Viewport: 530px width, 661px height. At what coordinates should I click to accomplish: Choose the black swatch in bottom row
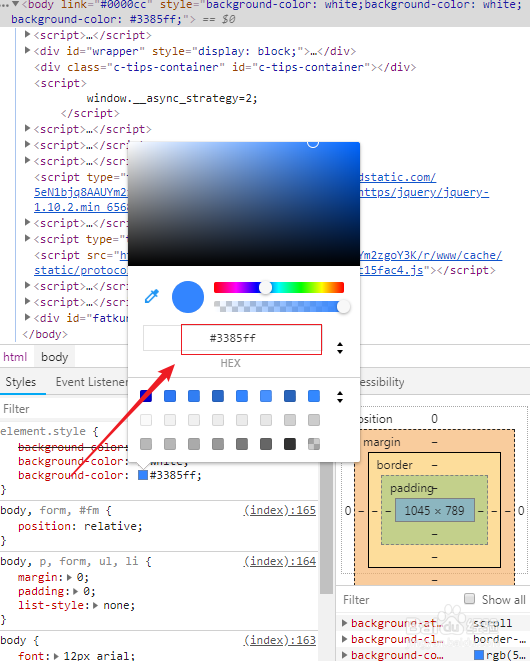(290, 444)
